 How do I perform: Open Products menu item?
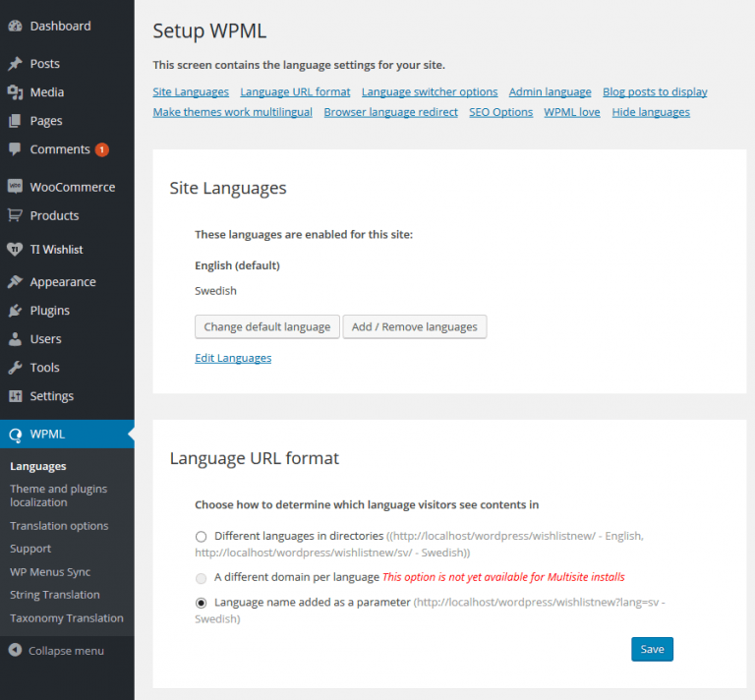54,215
